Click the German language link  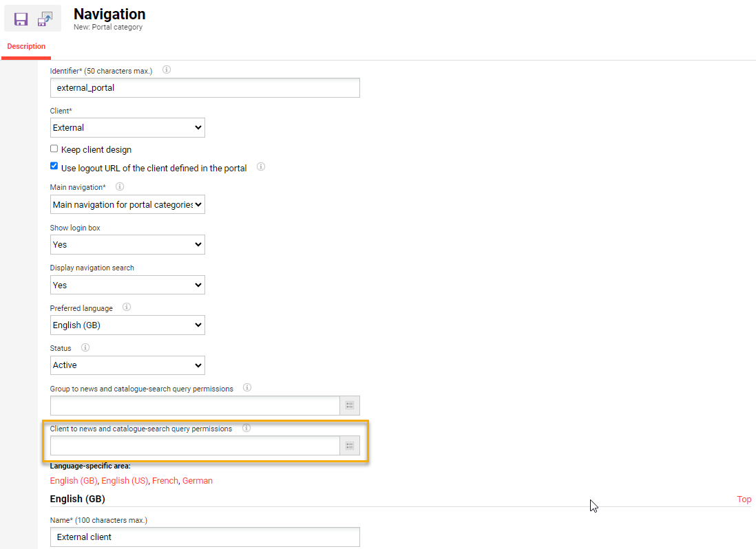pyautogui.click(x=197, y=481)
